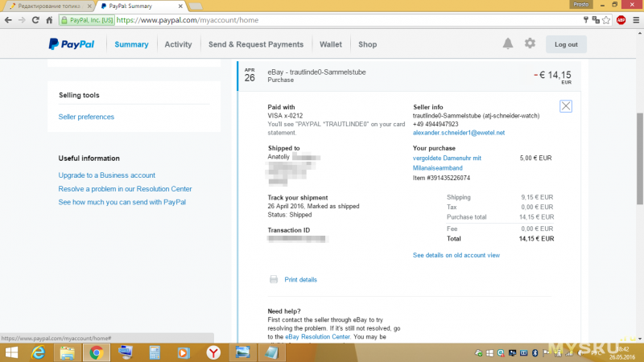Open the Windows Start button

[x=11, y=352]
